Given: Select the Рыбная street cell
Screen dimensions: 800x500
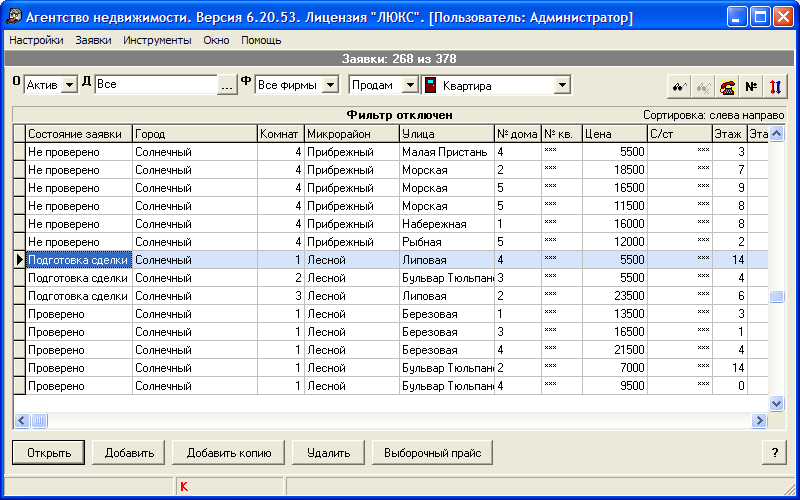Looking at the screenshot, I should [447, 242].
